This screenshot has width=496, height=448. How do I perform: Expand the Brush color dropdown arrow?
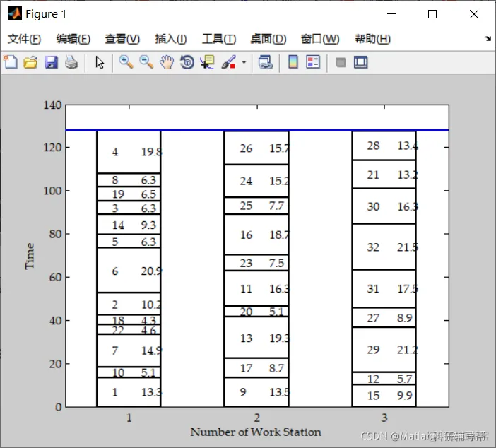(244, 62)
